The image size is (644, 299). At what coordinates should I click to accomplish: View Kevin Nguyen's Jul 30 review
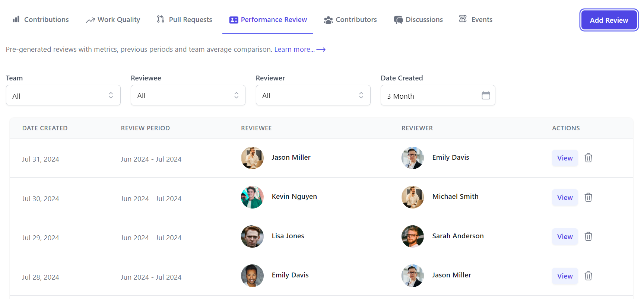(x=565, y=197)
